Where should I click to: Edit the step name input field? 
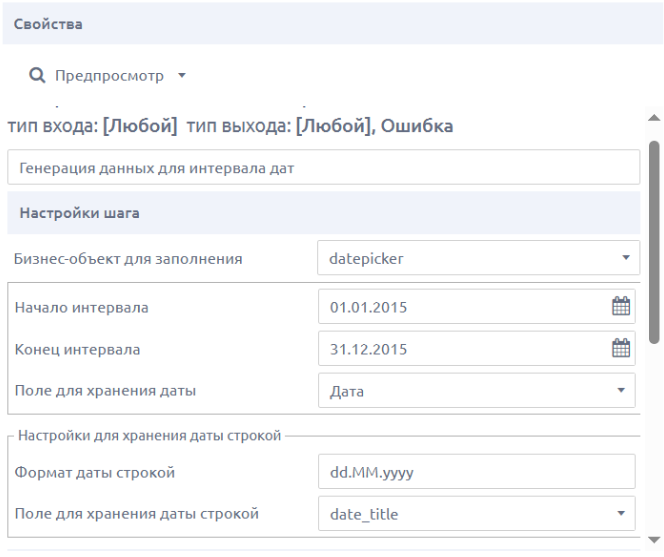(324, 167)
